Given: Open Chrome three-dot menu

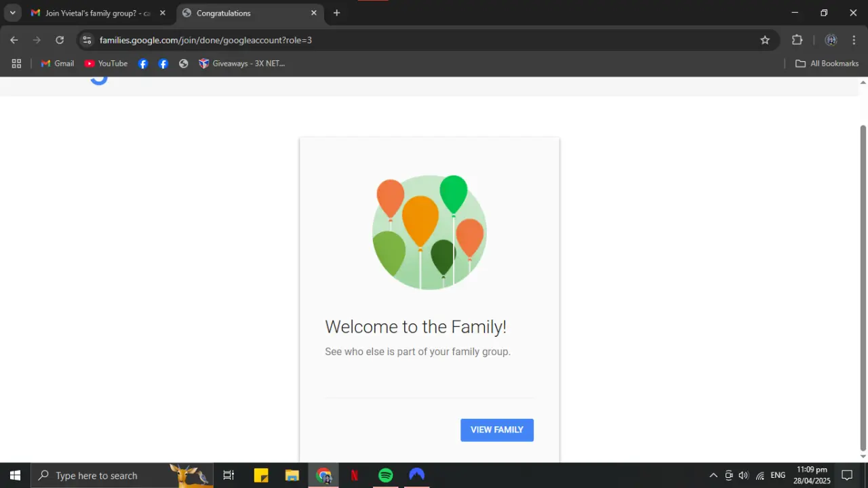Looking at the screenshot, I should tap(854, 40).
